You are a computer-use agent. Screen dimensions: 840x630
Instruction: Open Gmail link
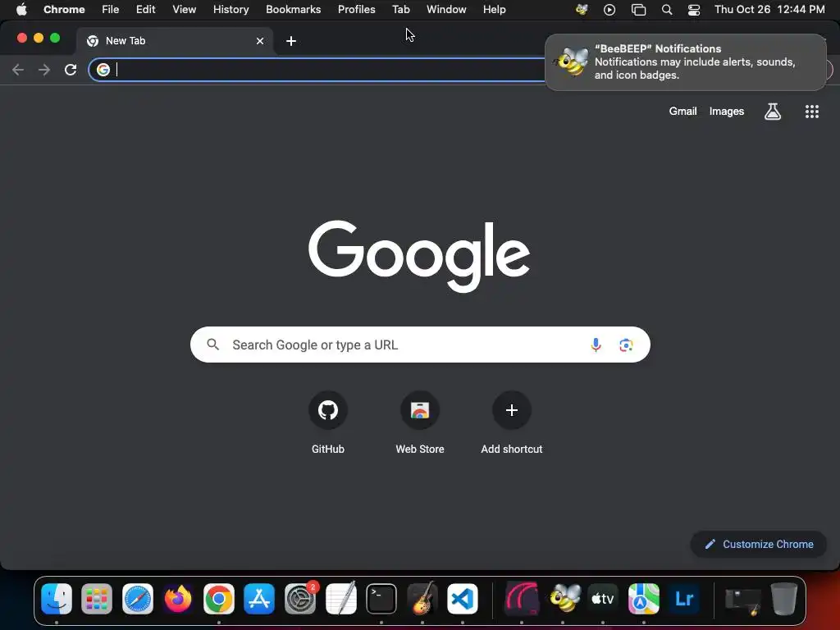coord(682,112)
